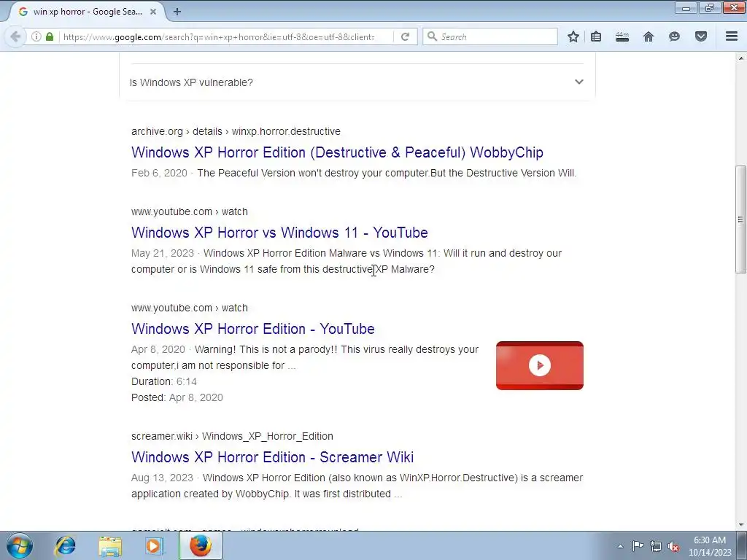
Task: Launch Internet Explorer from taskbar
Action: 65,545
